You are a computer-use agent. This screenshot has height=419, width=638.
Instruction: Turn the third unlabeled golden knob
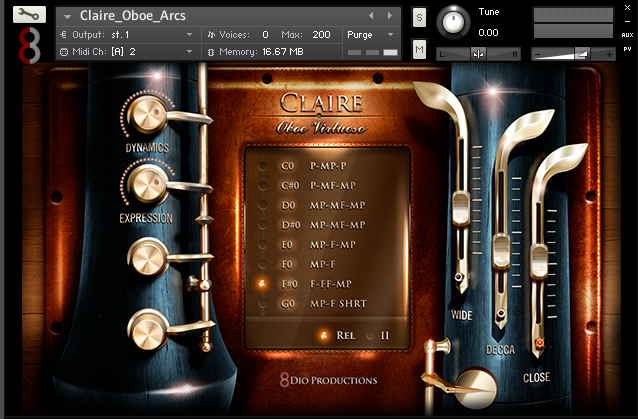point(147,258)
